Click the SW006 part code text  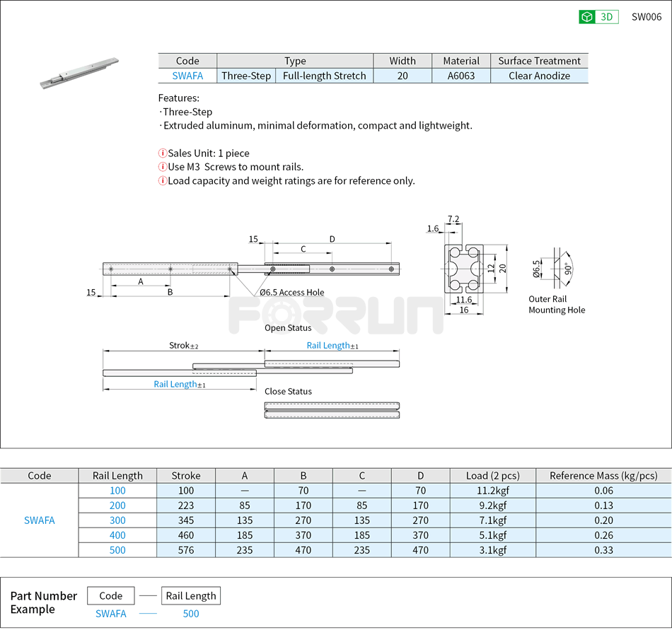click(647, 16)
